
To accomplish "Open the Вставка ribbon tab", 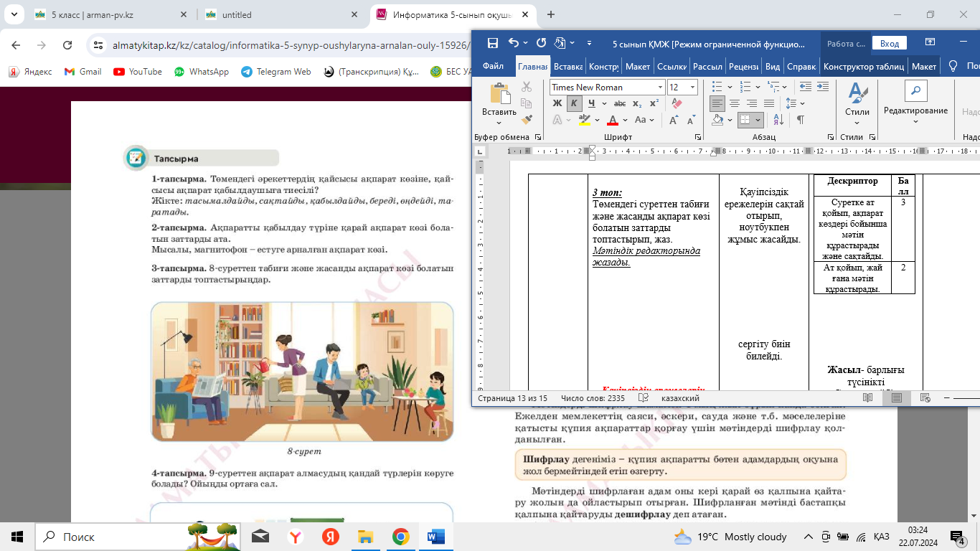I will (568, 67).
